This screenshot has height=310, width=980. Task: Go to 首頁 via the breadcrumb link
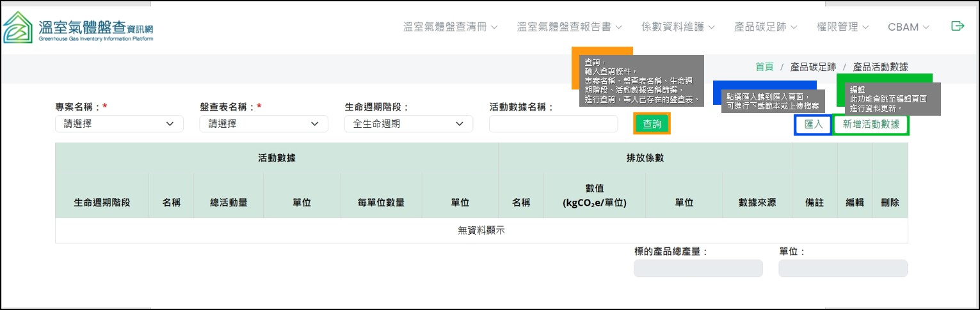(764, 66)
